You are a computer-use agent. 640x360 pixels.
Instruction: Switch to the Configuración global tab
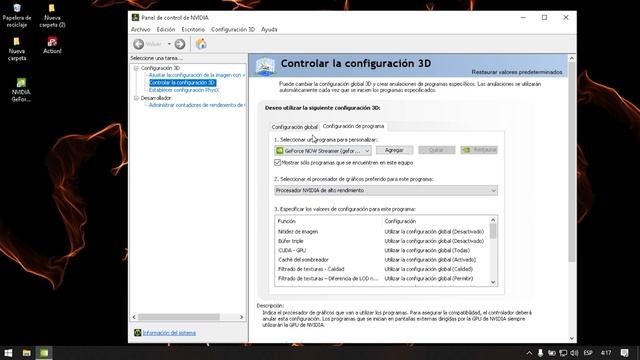click(x=294, y=127)
